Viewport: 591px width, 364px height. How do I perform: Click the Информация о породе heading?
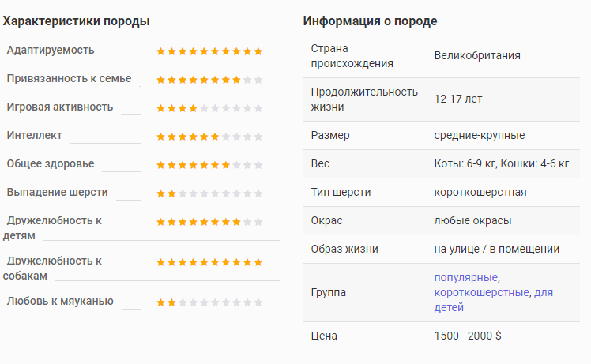click(x=370, y=21)
